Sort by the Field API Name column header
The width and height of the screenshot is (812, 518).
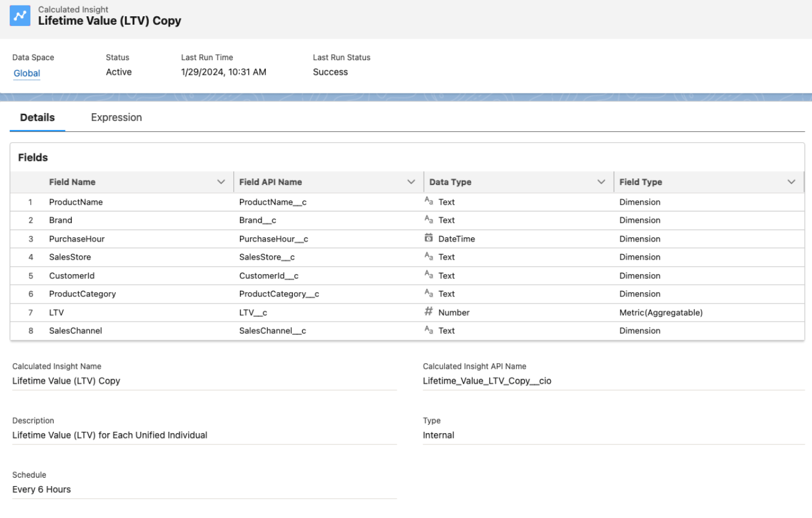271,182
